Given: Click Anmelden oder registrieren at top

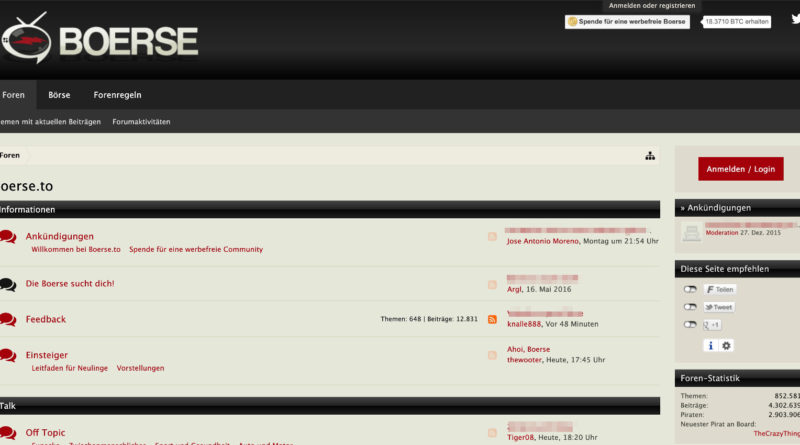Looking at the screenshot, I should (652, 6).
